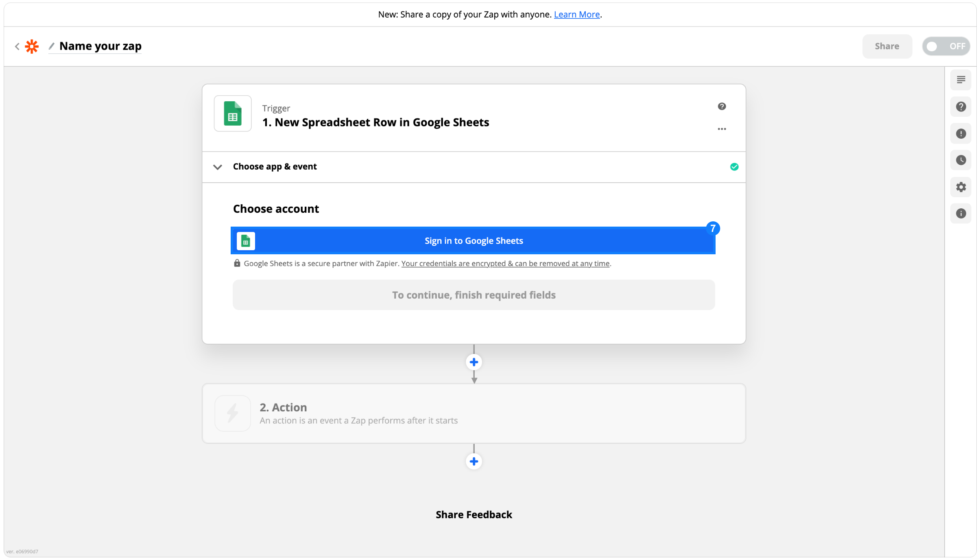This screenshot has height=559, width=980.
Task: Open the help icon in the right sidebar
Action: pos(961,107)
